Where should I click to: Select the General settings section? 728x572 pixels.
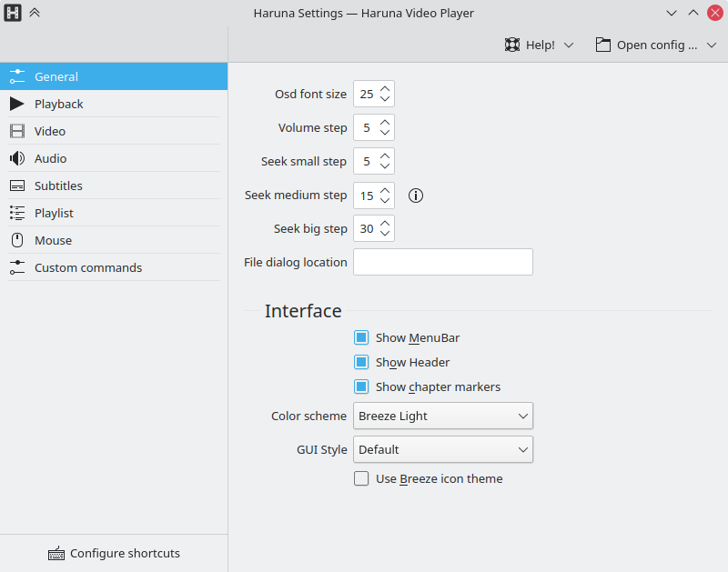tap(56, 76)
